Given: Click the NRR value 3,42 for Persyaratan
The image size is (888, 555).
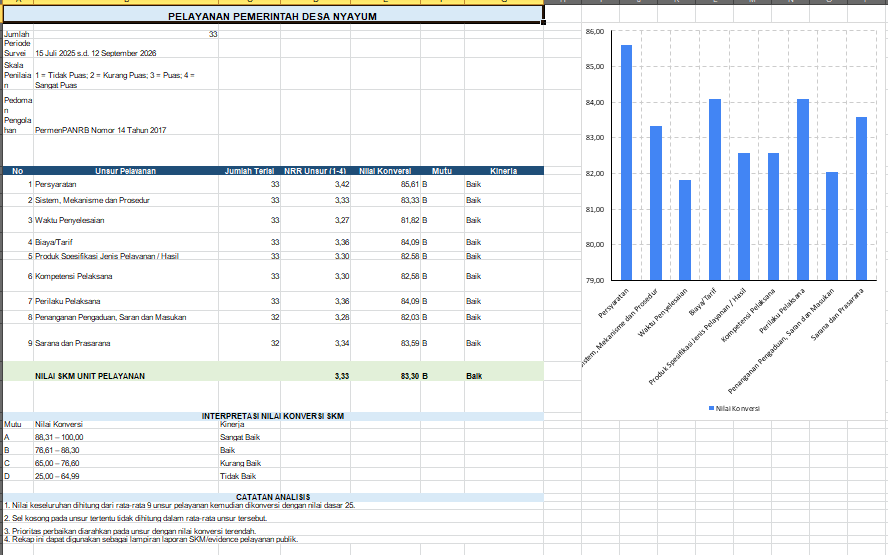Looking at the screenshot, I should click(315, 184).
